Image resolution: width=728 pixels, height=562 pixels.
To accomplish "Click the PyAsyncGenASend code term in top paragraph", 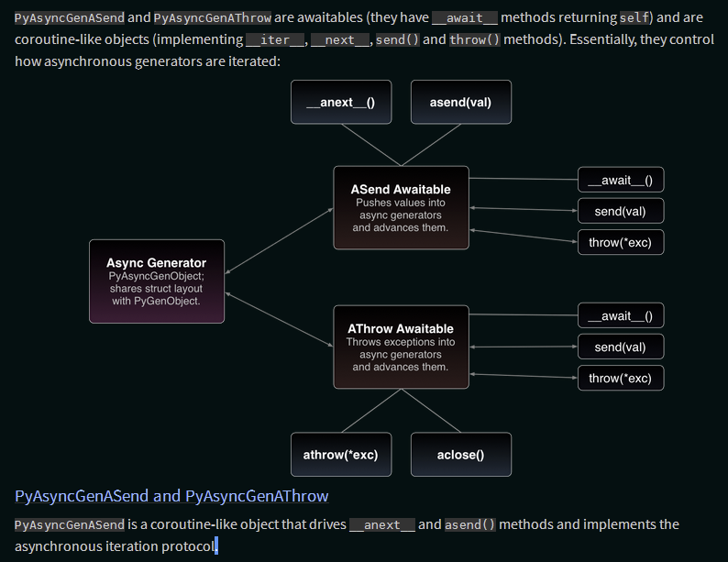I will 70,17.
